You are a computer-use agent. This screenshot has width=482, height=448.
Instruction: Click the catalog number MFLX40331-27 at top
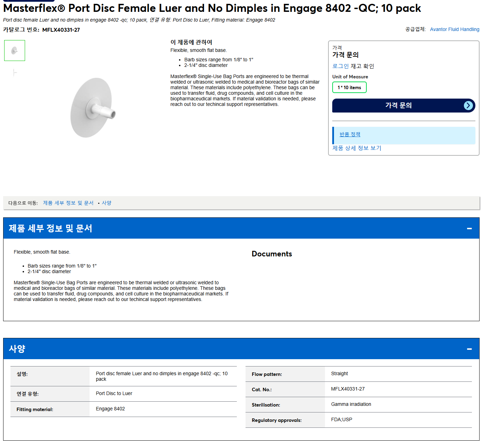61,30
